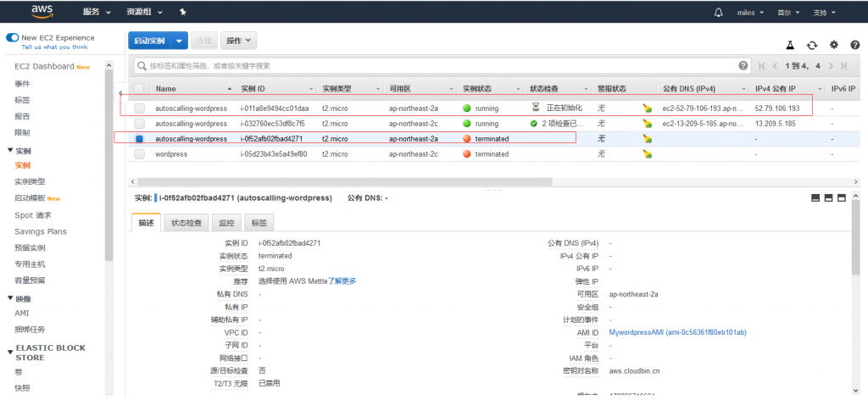Collapse the 映像 section in sidebar

tap(10, 299)
